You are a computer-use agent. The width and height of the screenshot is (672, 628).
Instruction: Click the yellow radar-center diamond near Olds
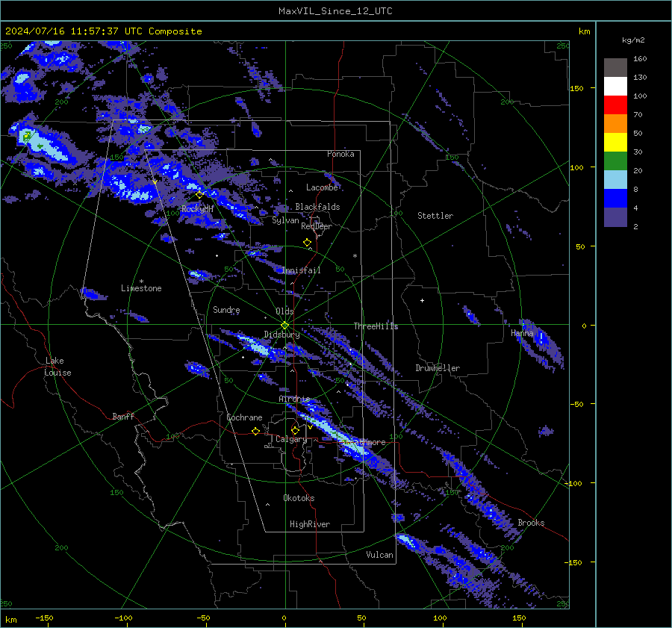(x=284, y=326)
